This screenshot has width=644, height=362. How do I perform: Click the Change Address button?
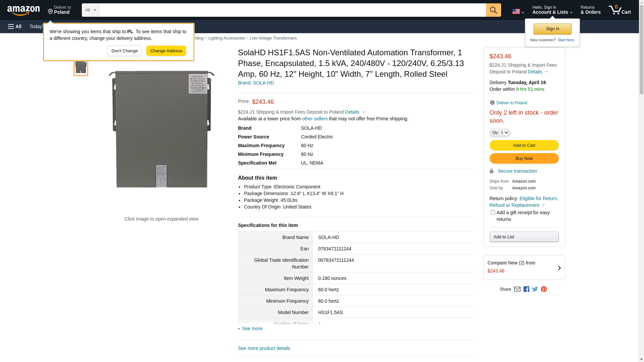(x=166, y=51)
